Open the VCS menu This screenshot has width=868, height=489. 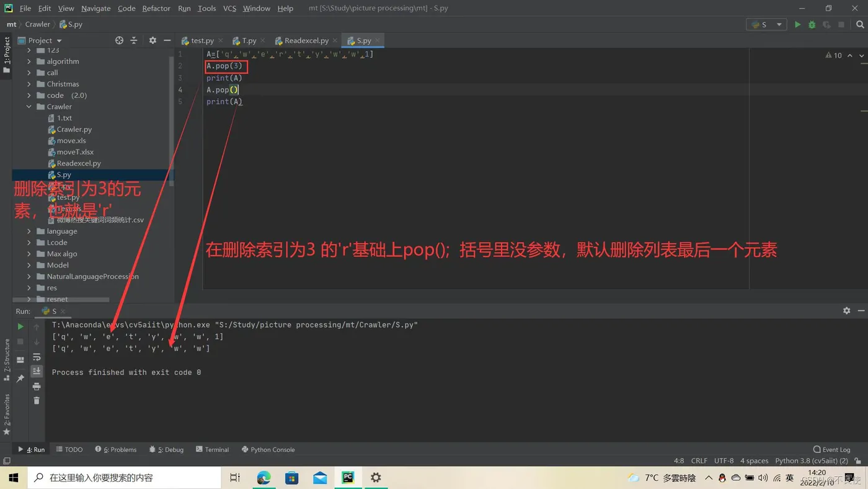229,8
